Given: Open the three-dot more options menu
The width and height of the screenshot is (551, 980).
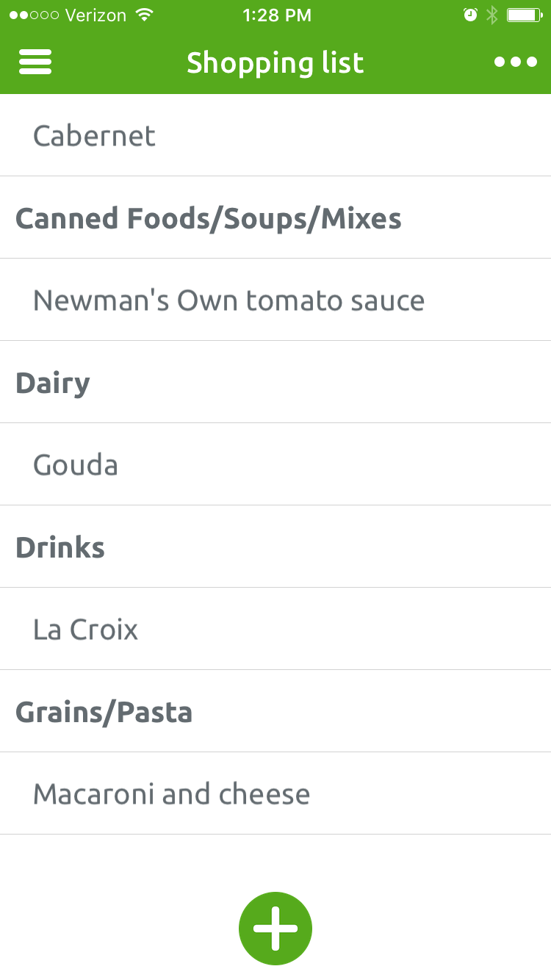Looking at the screenshot, I should pyautogui.click(x=516, y=62).
